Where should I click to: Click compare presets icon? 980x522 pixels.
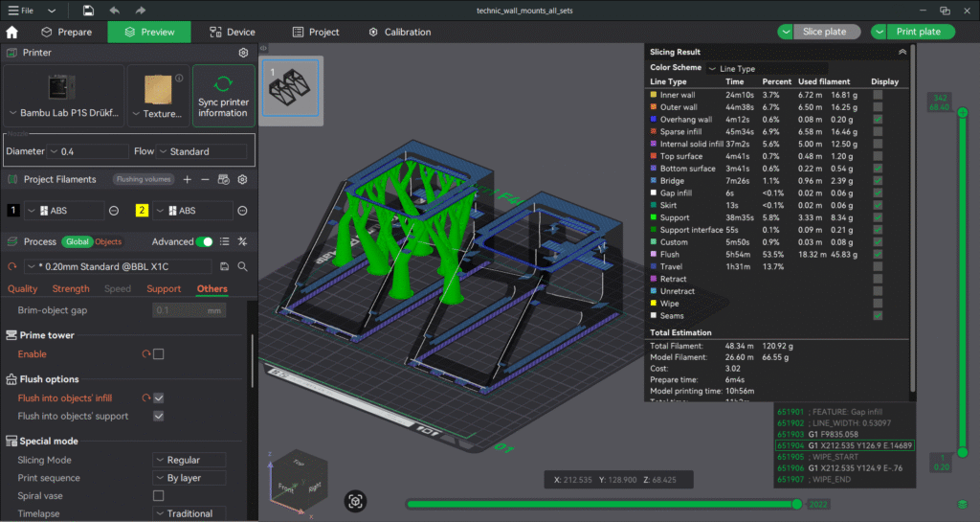242,242
